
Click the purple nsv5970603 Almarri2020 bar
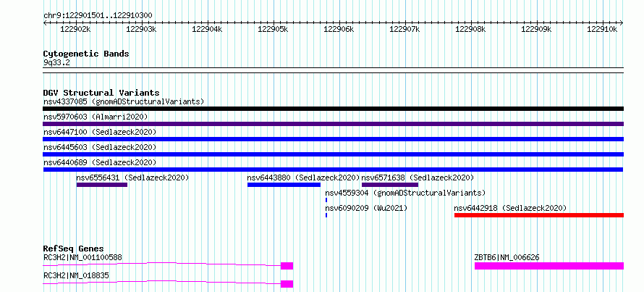pyautogui.click(x=333, y=124)
